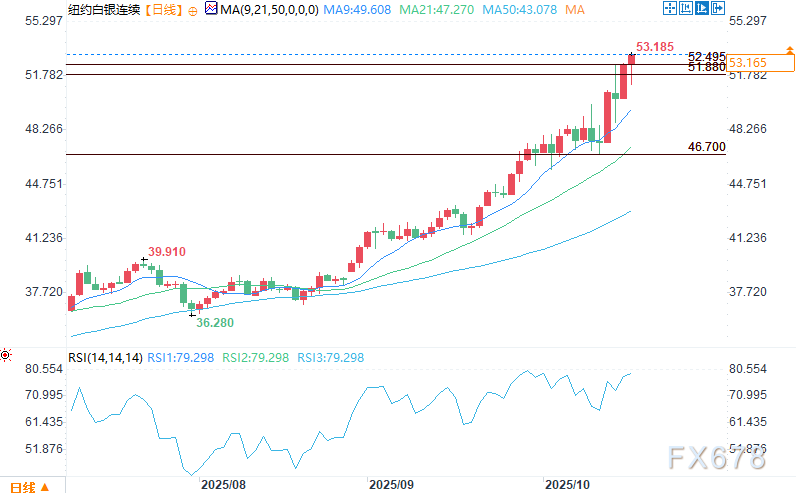Viewport: 796px width, 493px height.
Task: Click the RSI2:79.298 legend value
Action: tap(255, 357)
